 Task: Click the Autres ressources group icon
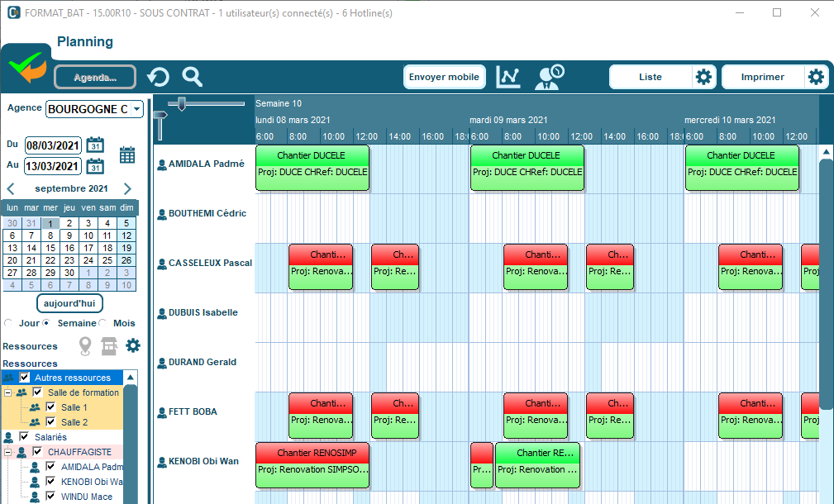pos(8,378)
